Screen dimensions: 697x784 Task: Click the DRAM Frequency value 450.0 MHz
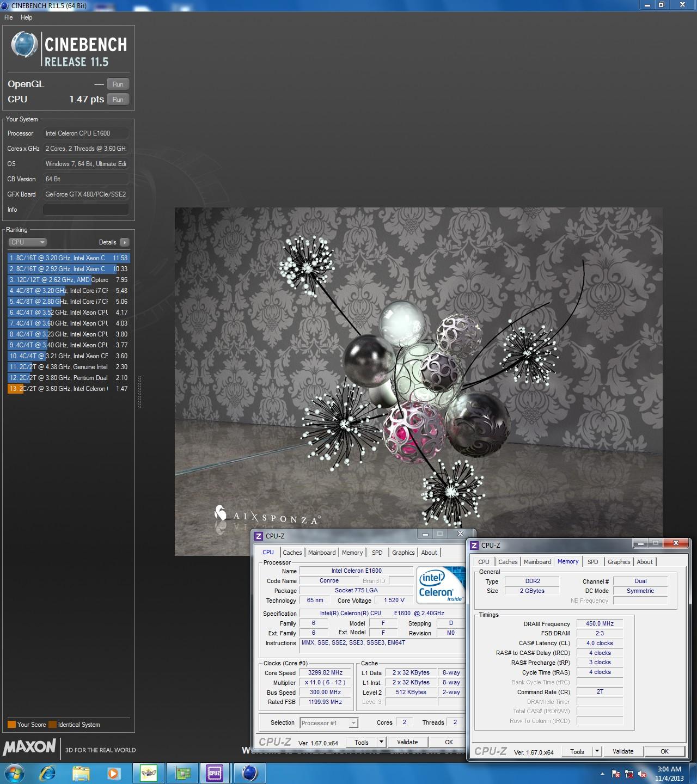[600, 624]
